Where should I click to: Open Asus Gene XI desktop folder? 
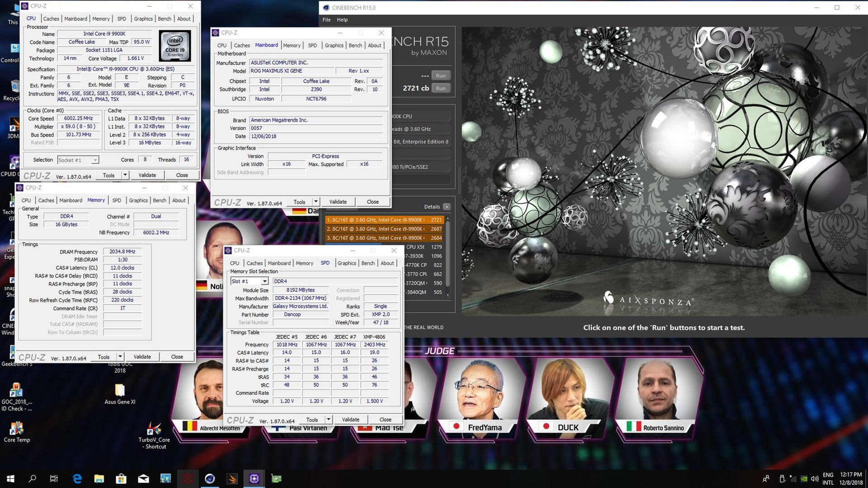pyautogui.click(x=120, y=394)
